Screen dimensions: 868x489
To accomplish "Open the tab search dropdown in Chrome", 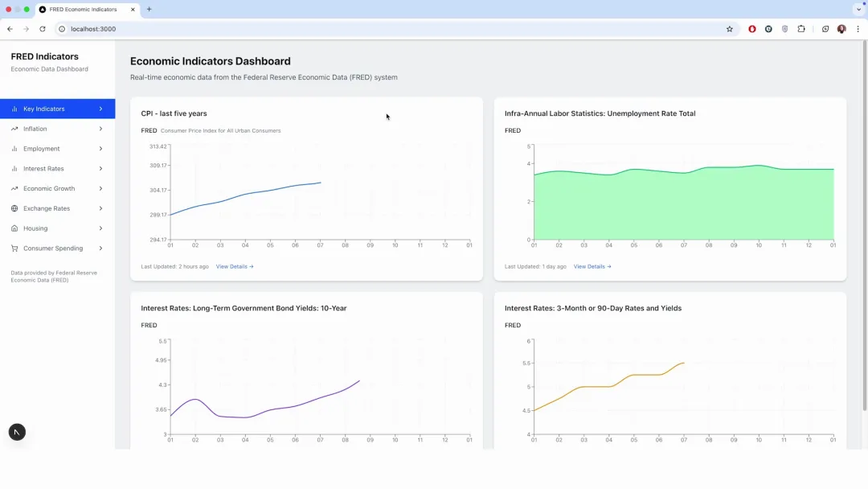I will 858,10.
